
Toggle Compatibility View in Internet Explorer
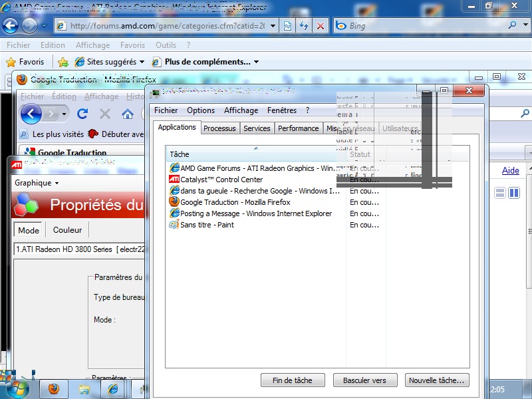point(287,26)
